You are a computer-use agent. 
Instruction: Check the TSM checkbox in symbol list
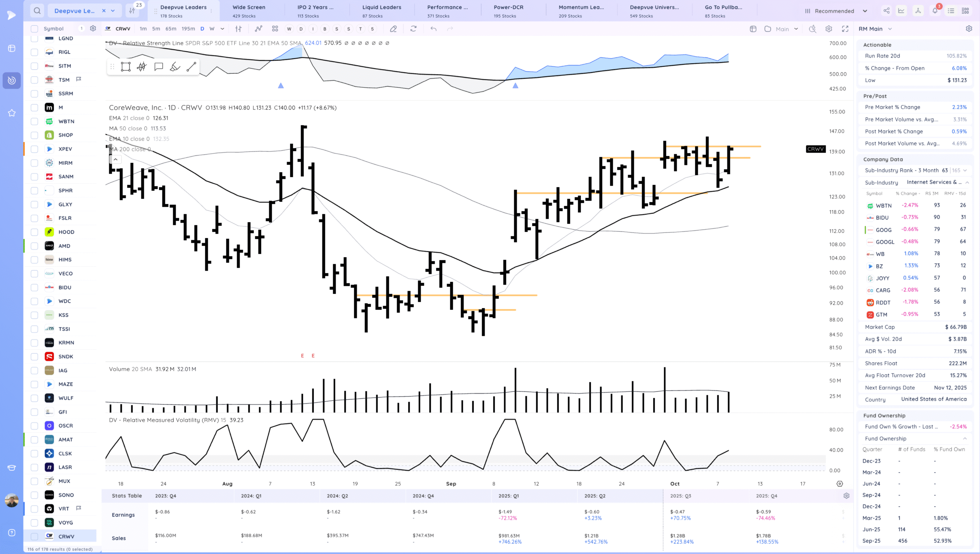pyautogui.click(x=34, y=80)
